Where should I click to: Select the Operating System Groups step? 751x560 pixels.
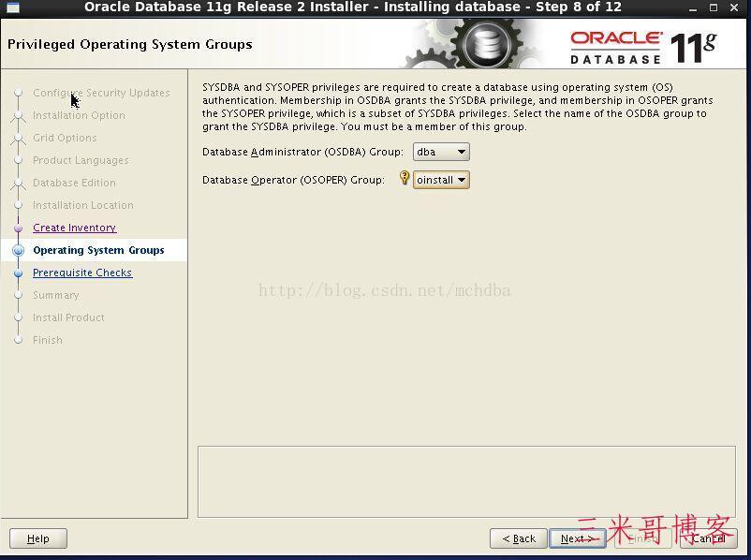pos(98,250)
